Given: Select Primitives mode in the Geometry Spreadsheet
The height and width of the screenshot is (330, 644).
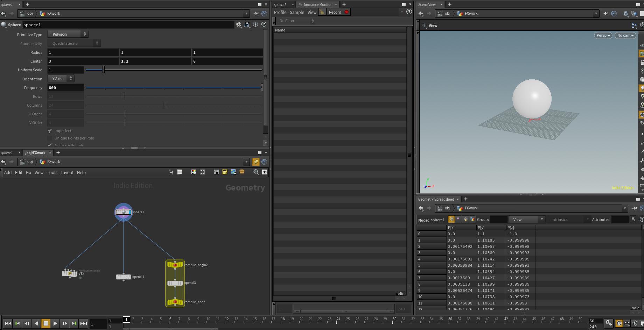Looking at the screenshot, I should 465,219.
